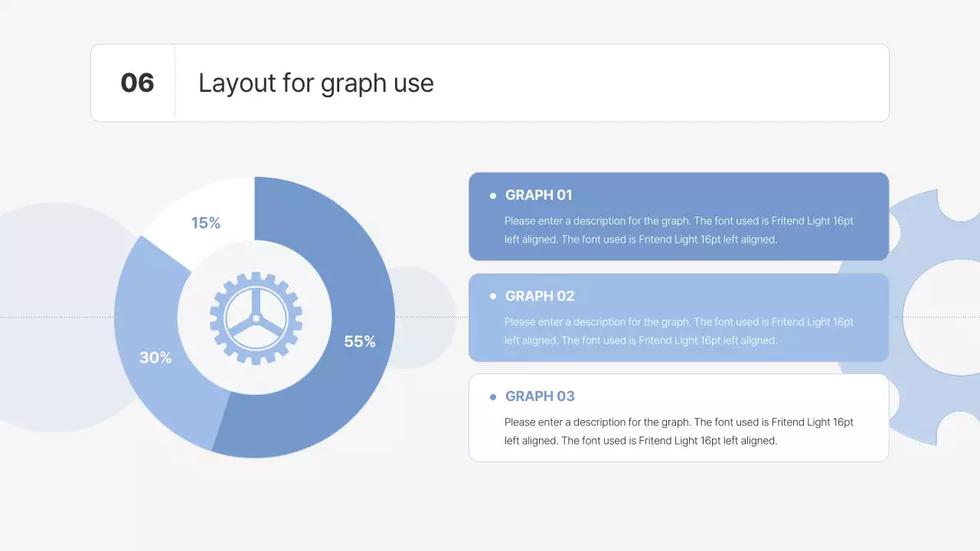Screen dimensions: 980x551
Task: Select the 55% label on the donut chart
Action: pos(360,342)
